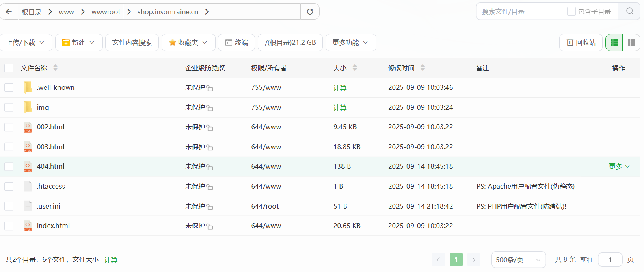
Task: Switch to grid view layout
Action: coord(631,43)
